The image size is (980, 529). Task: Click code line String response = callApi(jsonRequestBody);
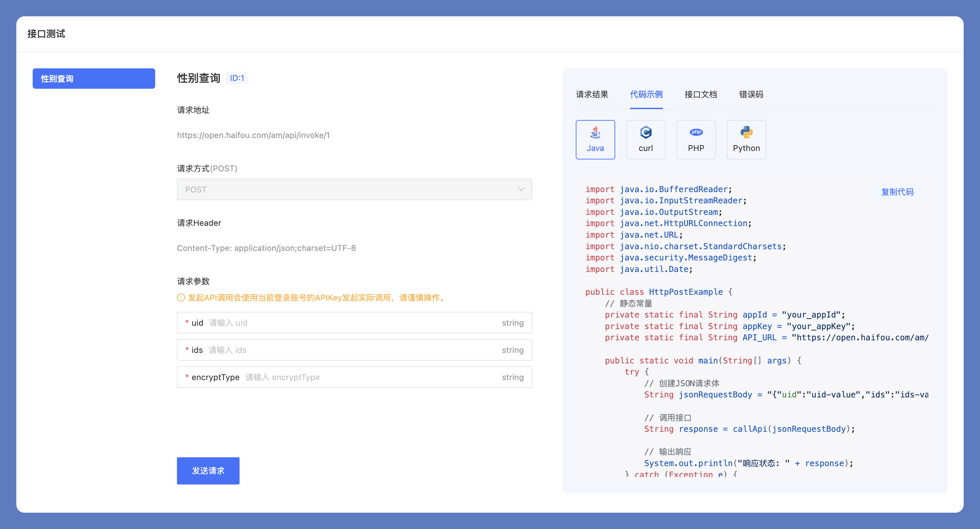click(749, 429)
